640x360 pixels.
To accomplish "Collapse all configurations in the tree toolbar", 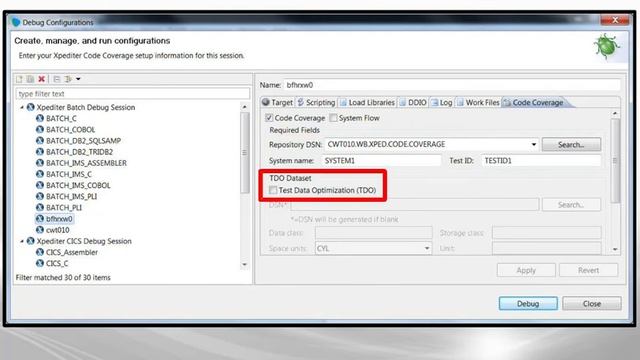I will click(57, 79).
